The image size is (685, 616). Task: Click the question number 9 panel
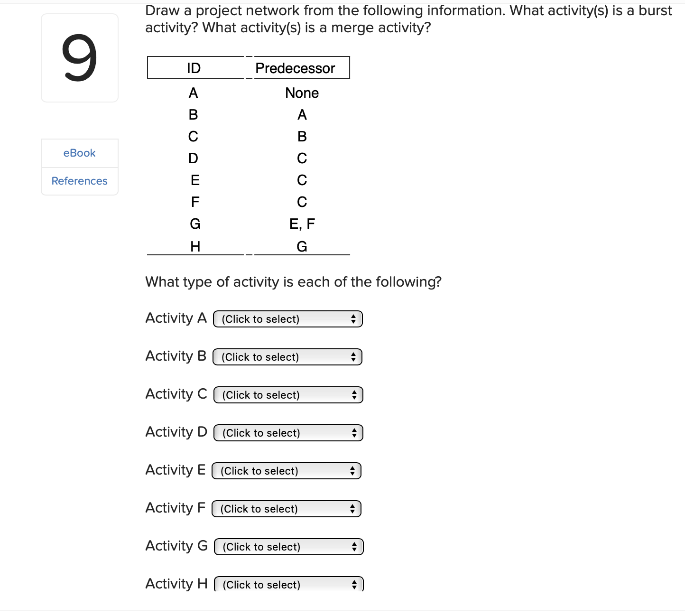pyautogui.click(x=79, y=58)
